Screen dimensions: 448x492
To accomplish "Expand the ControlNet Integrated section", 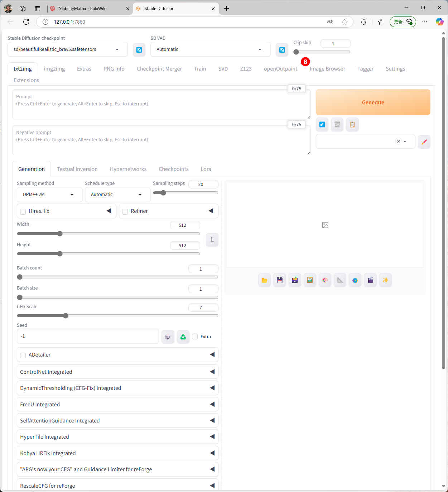I will (x=117, y=372).
